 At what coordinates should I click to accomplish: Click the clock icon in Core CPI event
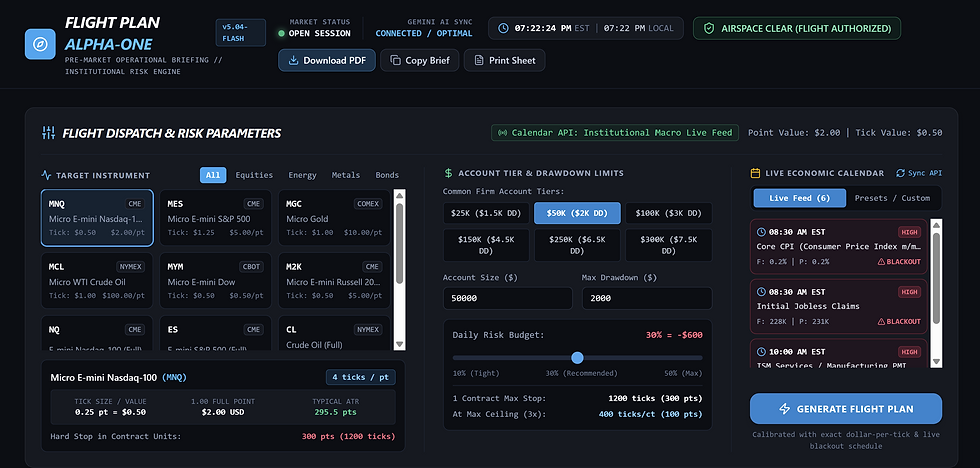761,232
